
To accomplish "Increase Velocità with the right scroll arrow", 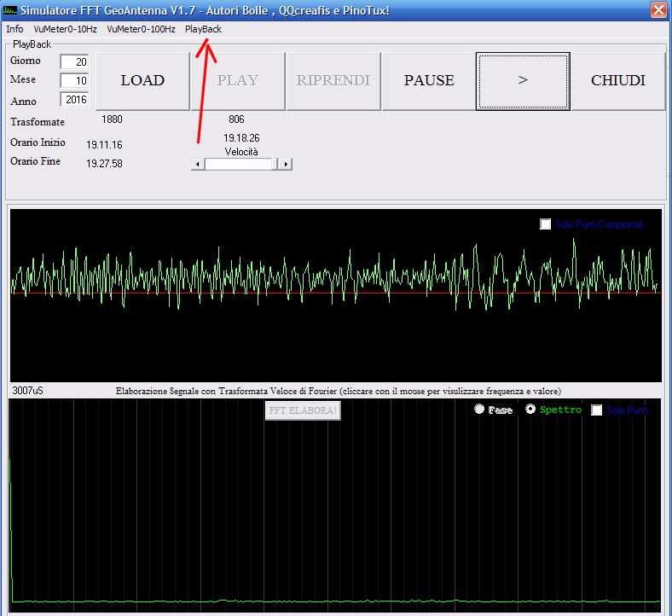I will coord(286,164).
